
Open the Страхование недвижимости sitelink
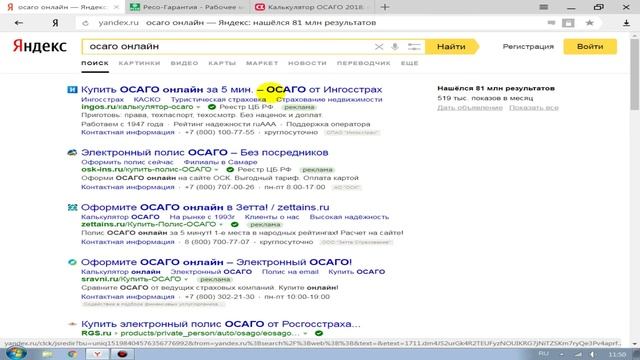(x=329, y=100)
